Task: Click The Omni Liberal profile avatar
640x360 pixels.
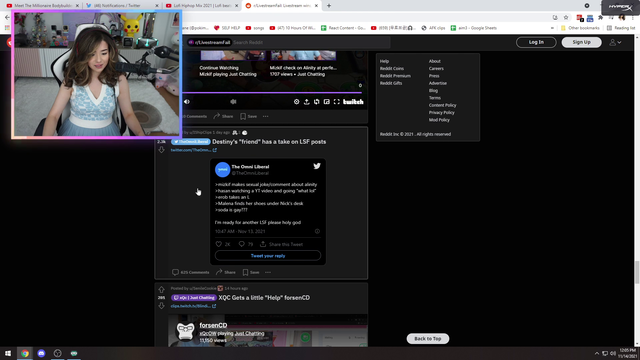Action: 222,169
